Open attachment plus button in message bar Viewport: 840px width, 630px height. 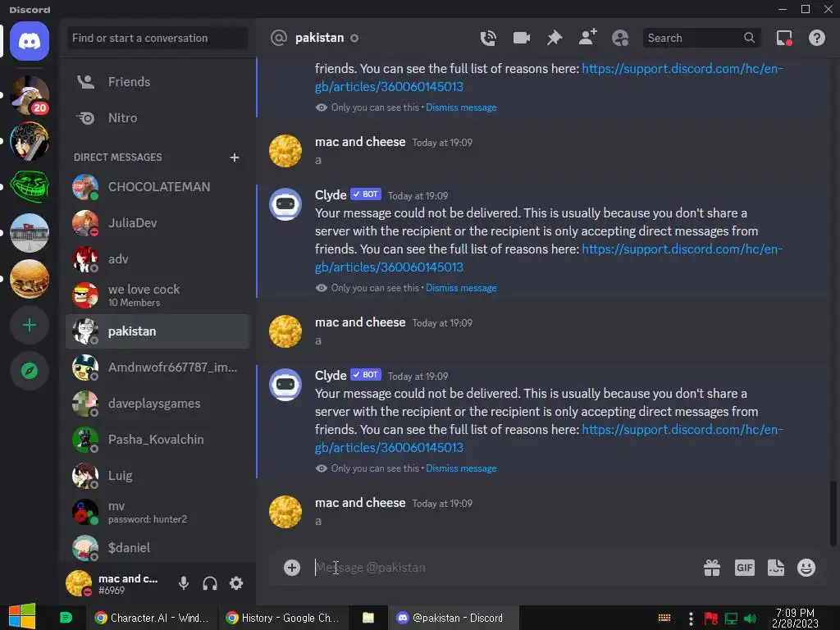coord(292,568)
